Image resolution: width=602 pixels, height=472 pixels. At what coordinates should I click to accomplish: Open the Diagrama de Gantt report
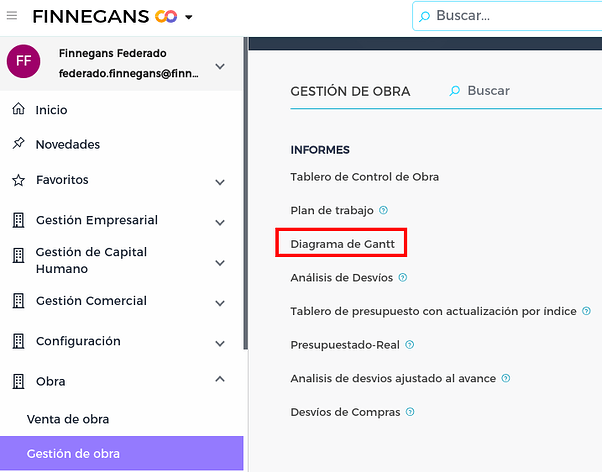341,244
